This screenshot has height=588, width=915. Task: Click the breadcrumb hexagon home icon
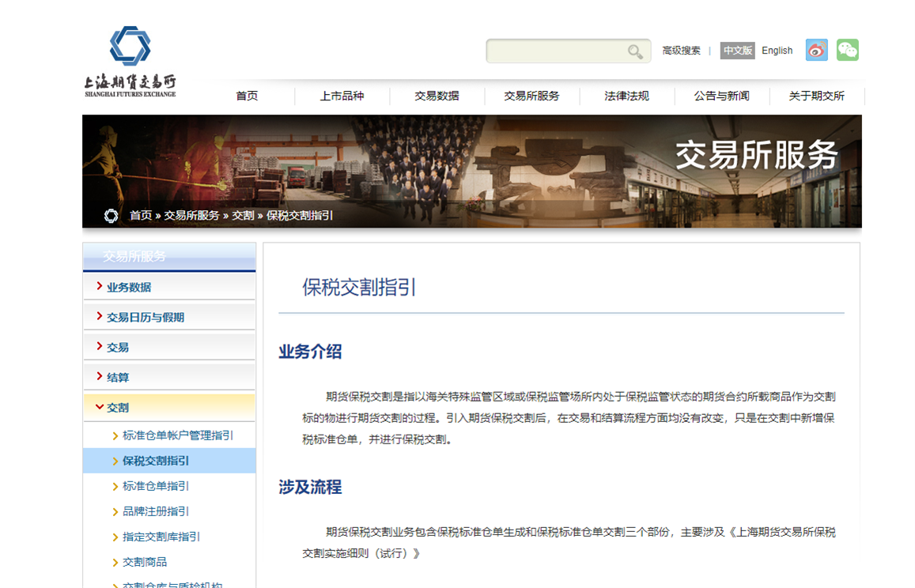(111, 216)
